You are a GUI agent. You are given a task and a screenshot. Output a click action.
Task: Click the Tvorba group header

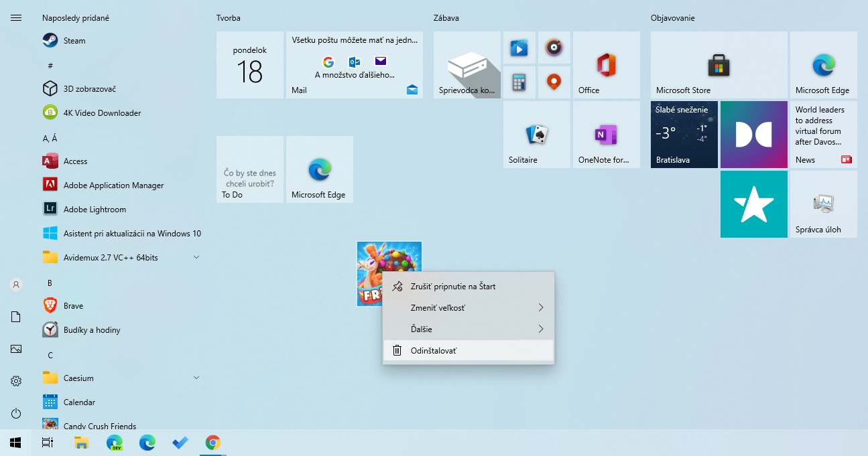point(229,18)
